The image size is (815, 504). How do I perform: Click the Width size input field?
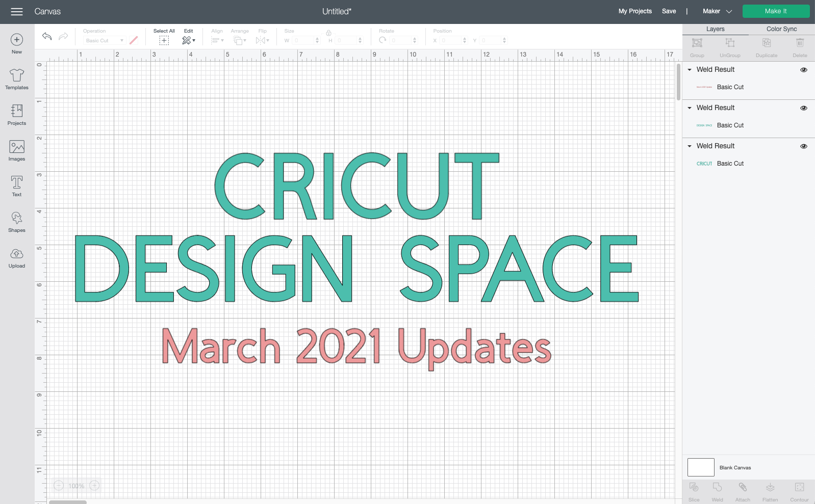(x=303, y=40)
